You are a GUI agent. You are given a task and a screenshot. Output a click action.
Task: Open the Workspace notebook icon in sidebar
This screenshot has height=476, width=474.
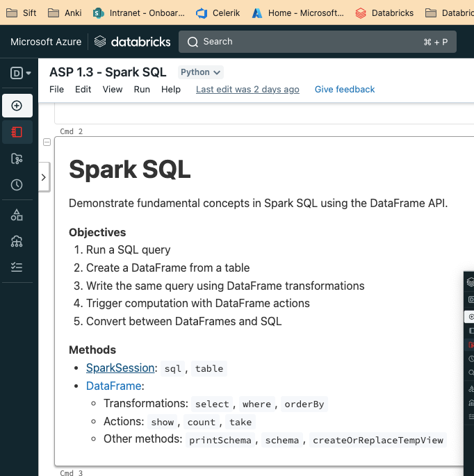[x=17, y=132]
